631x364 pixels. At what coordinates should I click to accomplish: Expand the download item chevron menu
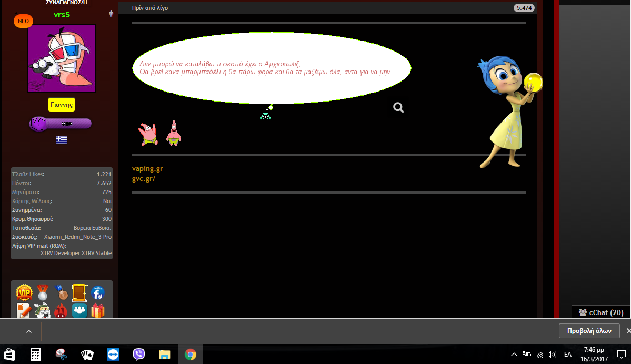click(x=29, y=331)
